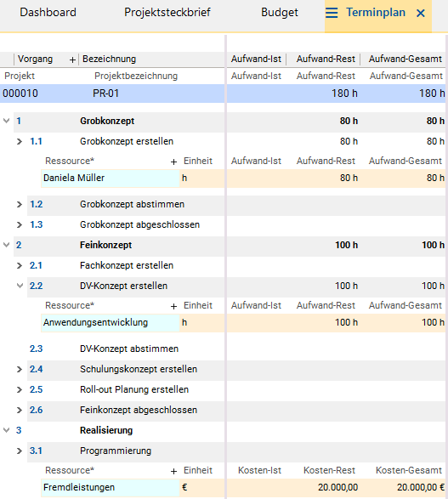Click the Vorgang column header
The height and width of the screenshot is (499, 448).
pos(36,59)
